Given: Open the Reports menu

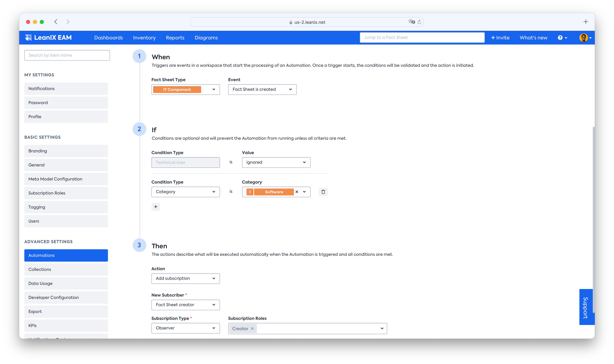Looking at the screenshot, I should coord(175,38).
